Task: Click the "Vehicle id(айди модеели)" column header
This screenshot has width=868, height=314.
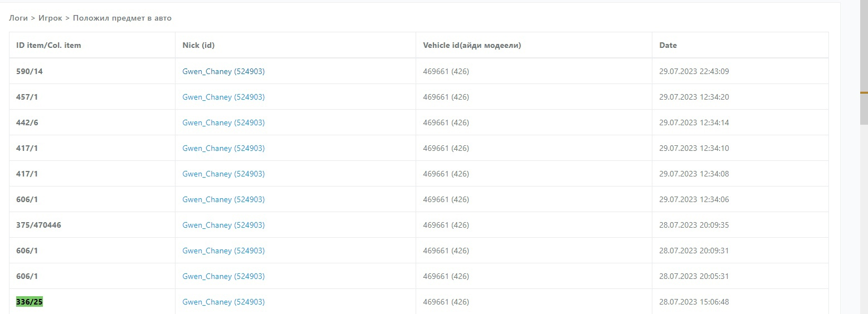Action: tap(472, 45)
